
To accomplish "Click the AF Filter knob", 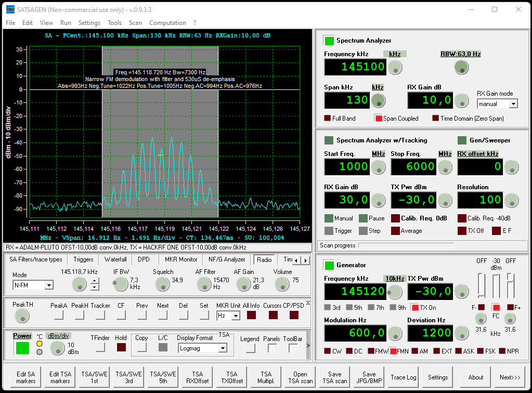I will pos(204,284).
